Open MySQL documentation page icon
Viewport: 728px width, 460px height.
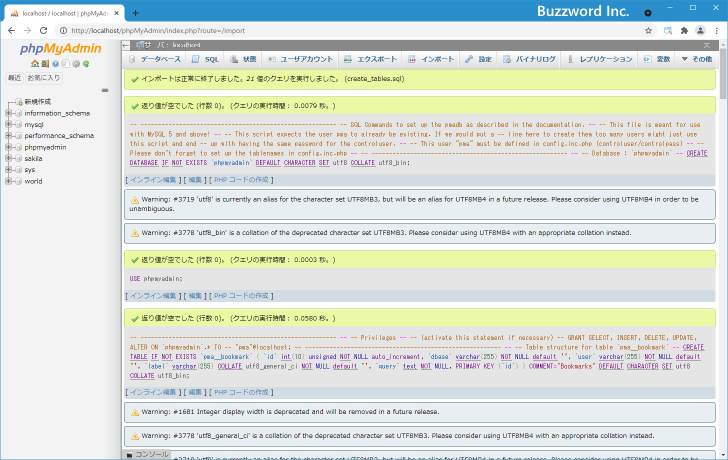point(65,64)
